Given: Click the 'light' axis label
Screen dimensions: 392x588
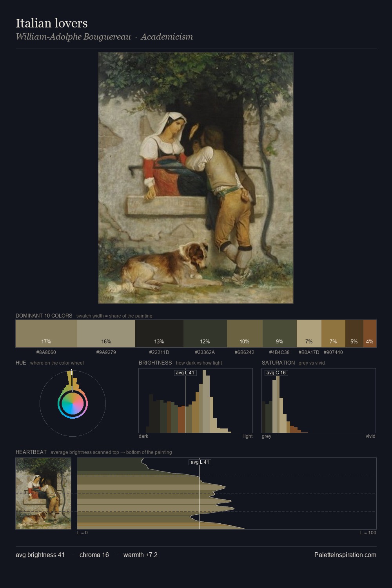Looking at the screenshot, I should (x=248, y=436).
